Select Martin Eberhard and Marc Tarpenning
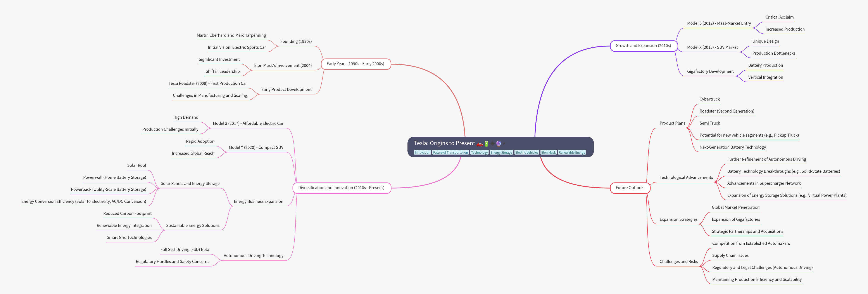This screenshot has height=294, width=868. click(x=231, y=35)
